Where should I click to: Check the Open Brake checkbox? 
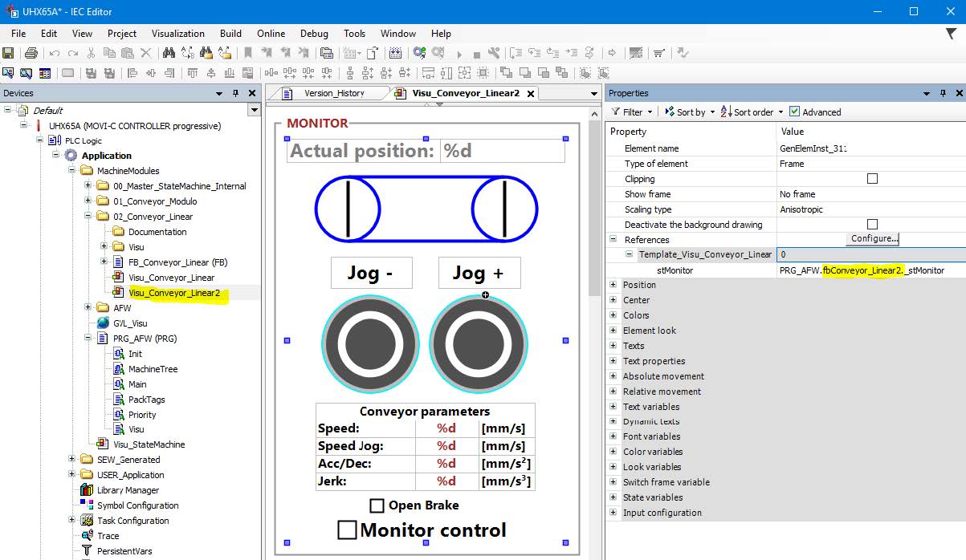coord(377,505)
